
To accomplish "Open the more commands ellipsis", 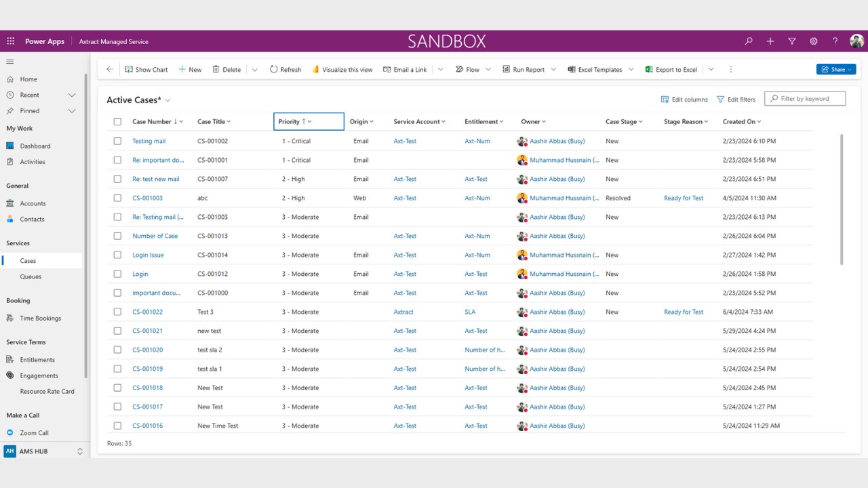I will pos(730,69).
